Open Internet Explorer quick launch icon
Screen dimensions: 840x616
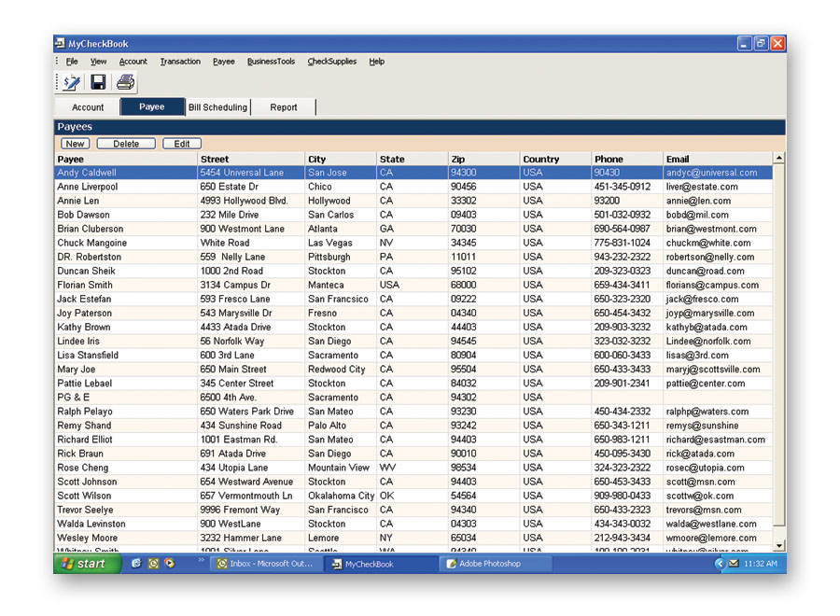tap(136, 563)
